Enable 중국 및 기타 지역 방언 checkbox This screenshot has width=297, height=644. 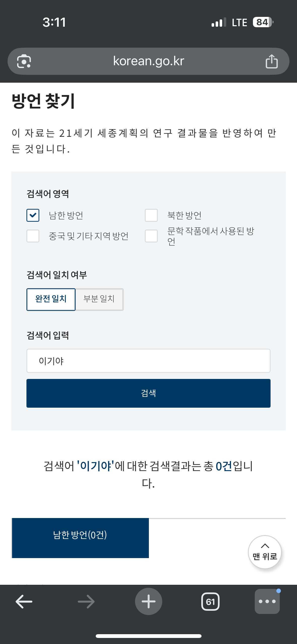click(x=33, y=236)
